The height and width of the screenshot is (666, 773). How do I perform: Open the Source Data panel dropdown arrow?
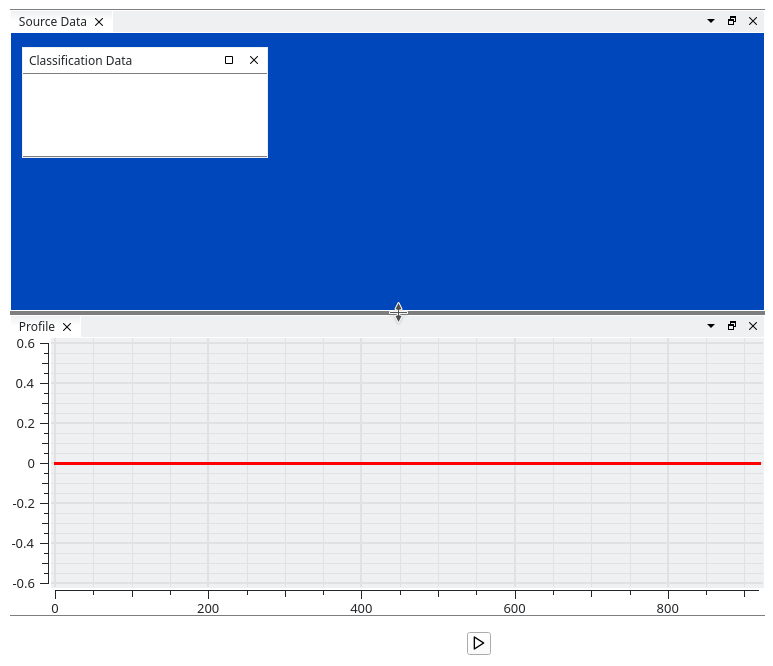(x=711, y=21)
